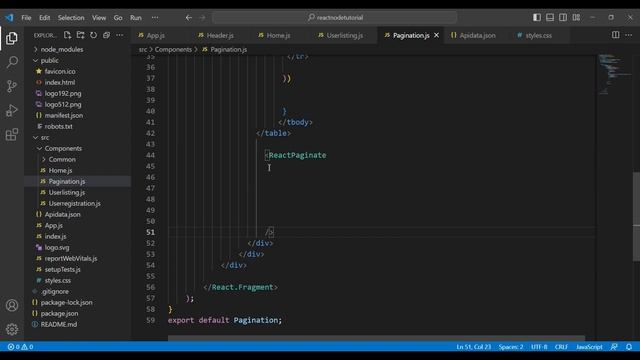
Task: Collapse the src folder
Action: click(x=45, y=138)
